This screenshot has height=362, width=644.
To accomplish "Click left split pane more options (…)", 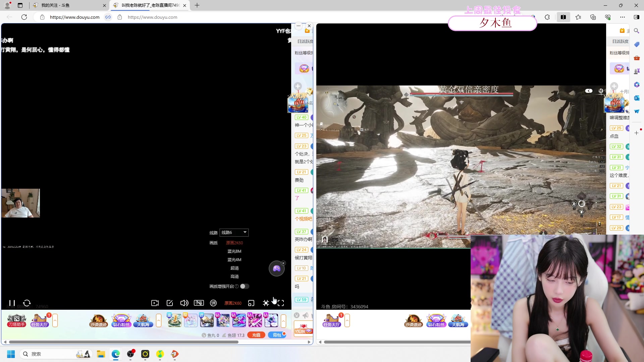I will point(298,26).
